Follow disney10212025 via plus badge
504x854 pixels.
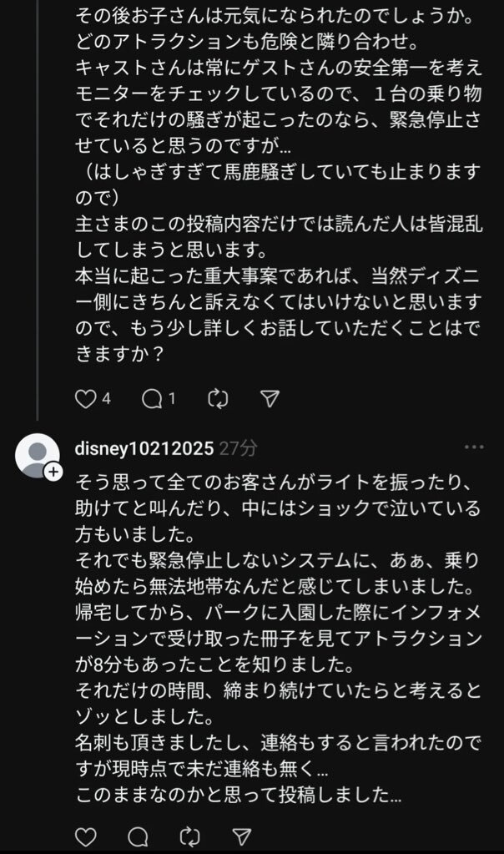[53, 472]
